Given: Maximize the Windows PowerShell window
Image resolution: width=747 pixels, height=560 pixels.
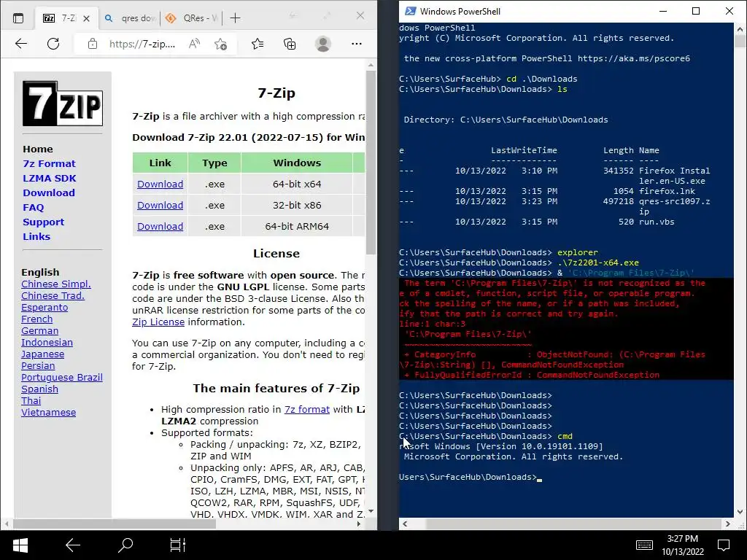Looking at the screenshot, I should [x=695, y=11].
